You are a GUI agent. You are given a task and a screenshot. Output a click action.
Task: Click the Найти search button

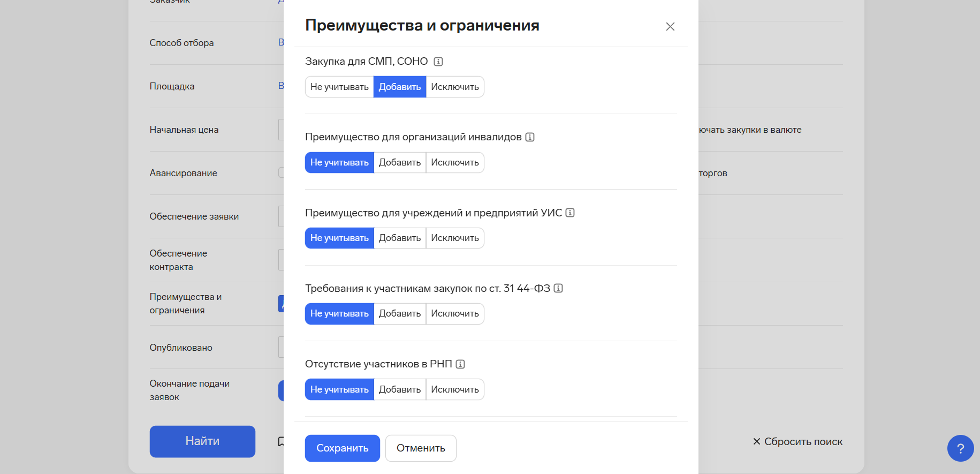[x=202, y=441]
